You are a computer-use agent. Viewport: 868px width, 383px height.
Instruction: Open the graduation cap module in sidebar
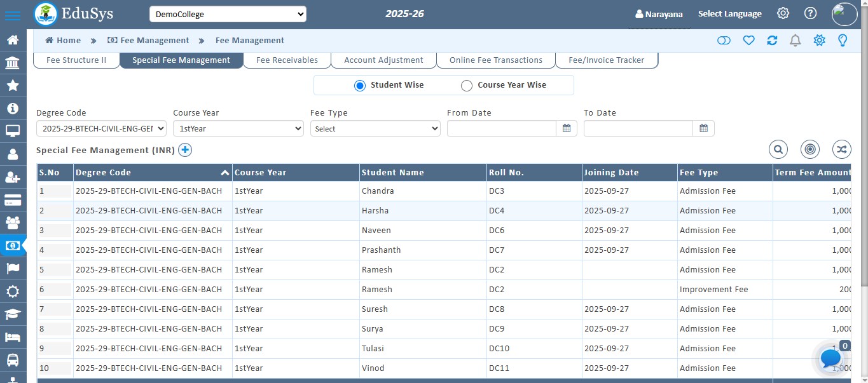coord(14,314)
